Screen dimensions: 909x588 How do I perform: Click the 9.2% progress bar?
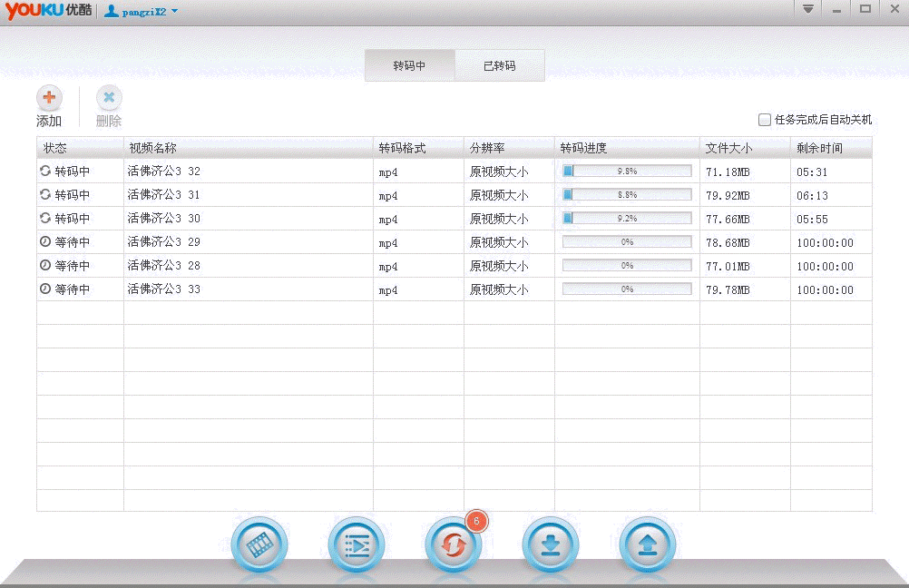pyautogui.click(x=627, y=218)
